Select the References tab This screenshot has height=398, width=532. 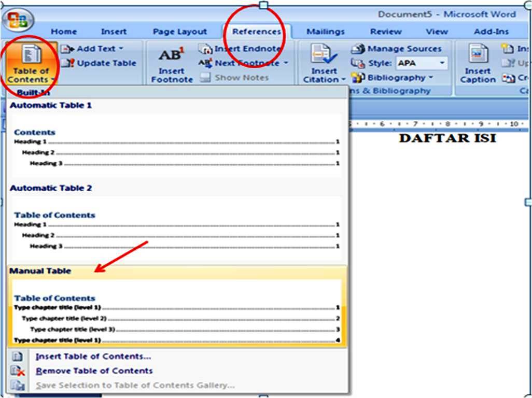[x=257, y=32]
